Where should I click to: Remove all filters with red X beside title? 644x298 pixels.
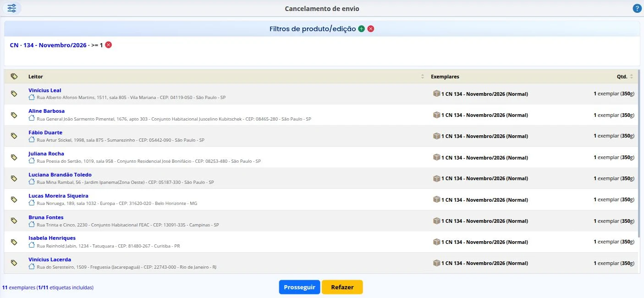point(371,29)
